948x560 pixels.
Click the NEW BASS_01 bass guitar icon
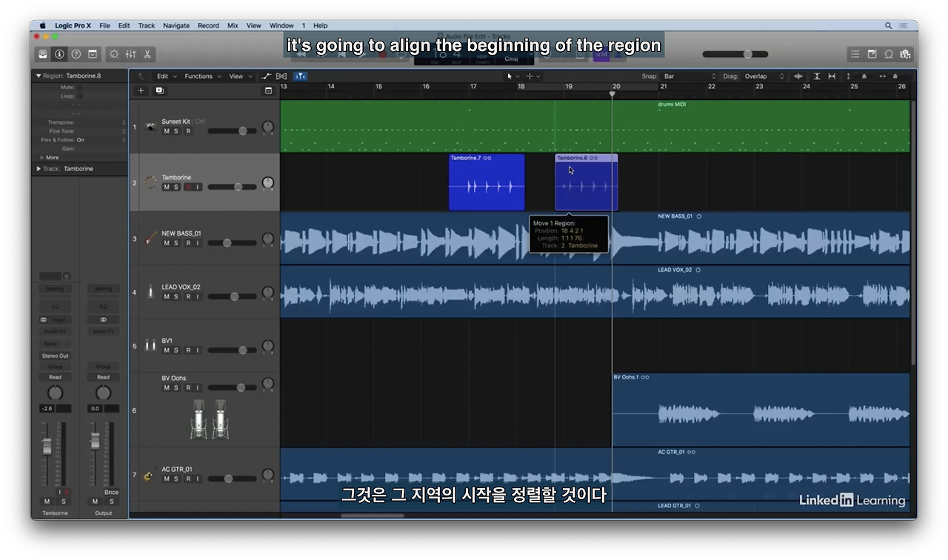(151, 239)
